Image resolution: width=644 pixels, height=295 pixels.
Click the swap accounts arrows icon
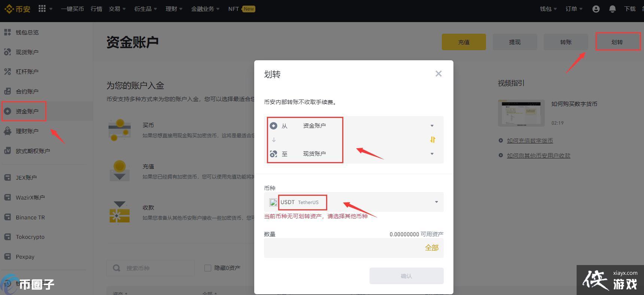click(432, 140)
